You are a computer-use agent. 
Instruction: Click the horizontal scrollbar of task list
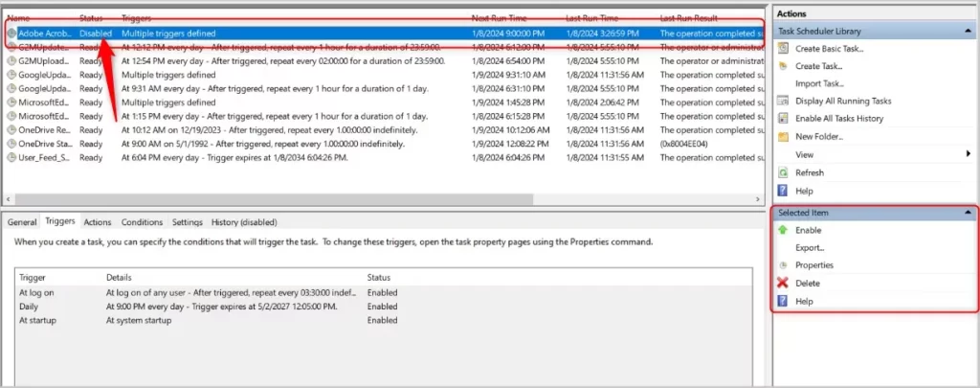click(x=274, y=199)
